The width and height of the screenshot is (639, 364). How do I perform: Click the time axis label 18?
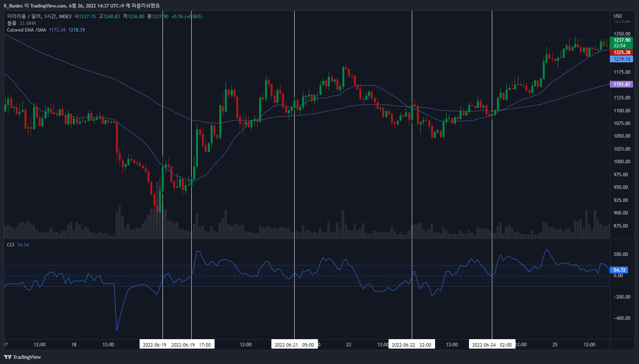[x=74, y=345]
